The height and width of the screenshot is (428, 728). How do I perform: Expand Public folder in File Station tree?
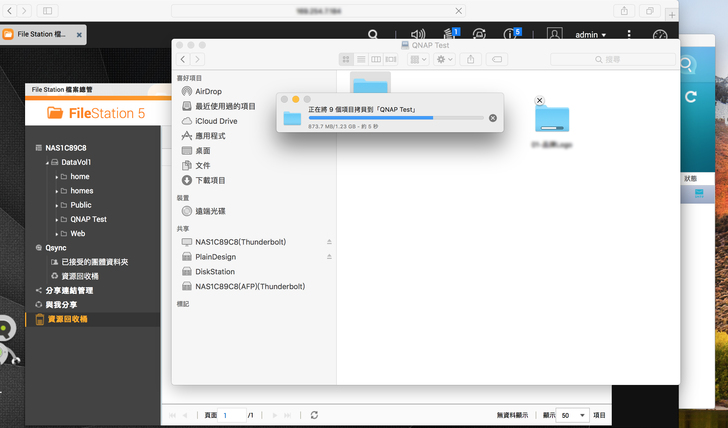[57, 206]
